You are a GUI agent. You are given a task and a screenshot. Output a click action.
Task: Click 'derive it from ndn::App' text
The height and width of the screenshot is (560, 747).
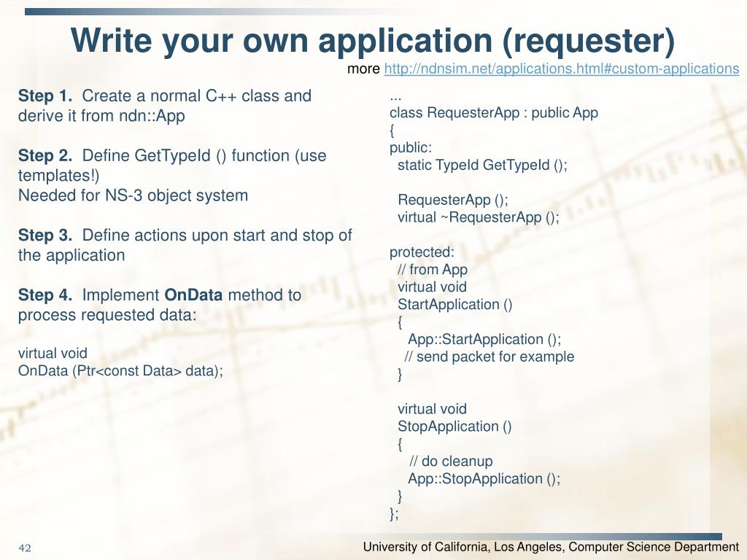tap(101, 116)
